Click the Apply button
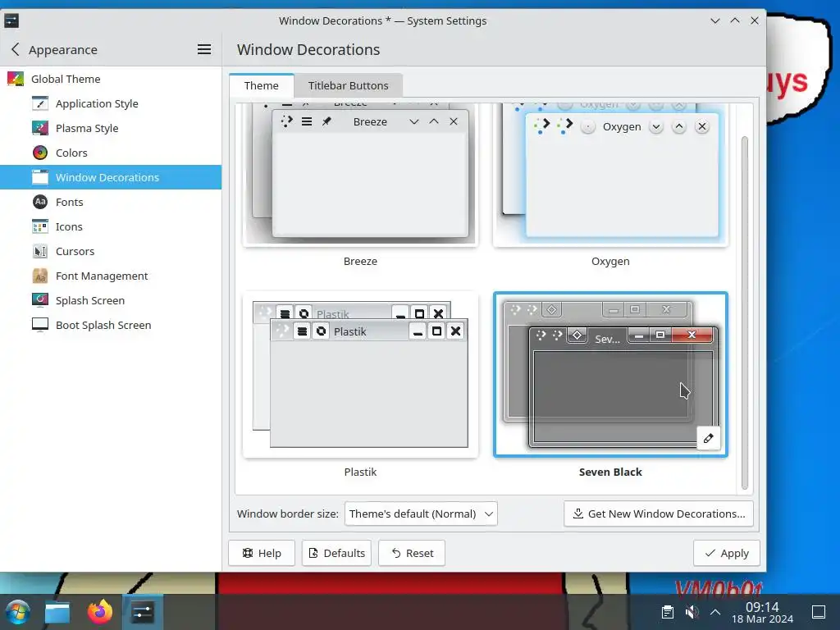This screenshot has height=630, width=840. 727,553
